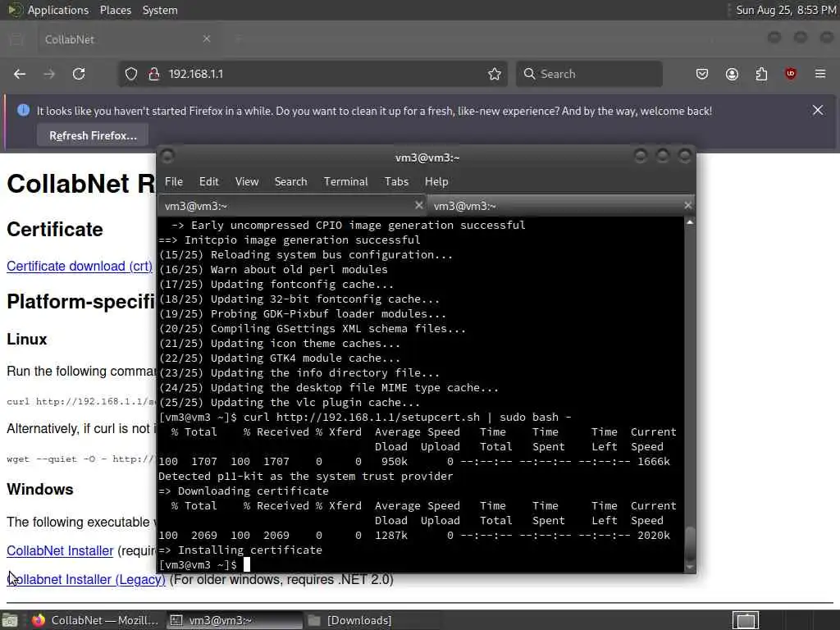This screenshot has height=630, width=840.
Task: Open the Firefox account icon
Action: pos(732,74)
